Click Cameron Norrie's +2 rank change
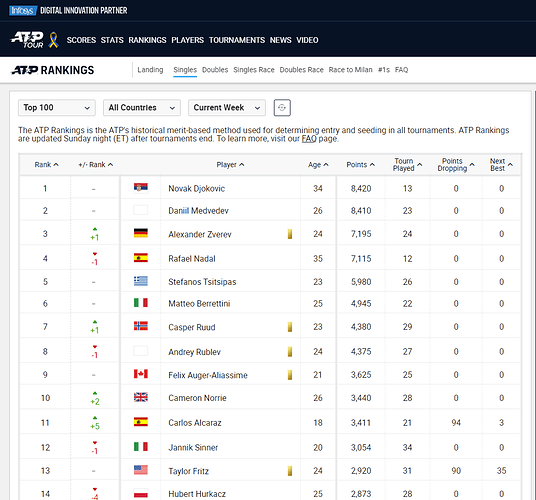This screenshot has height=500, width=536. pyautogui.click(x=95, y=398)
